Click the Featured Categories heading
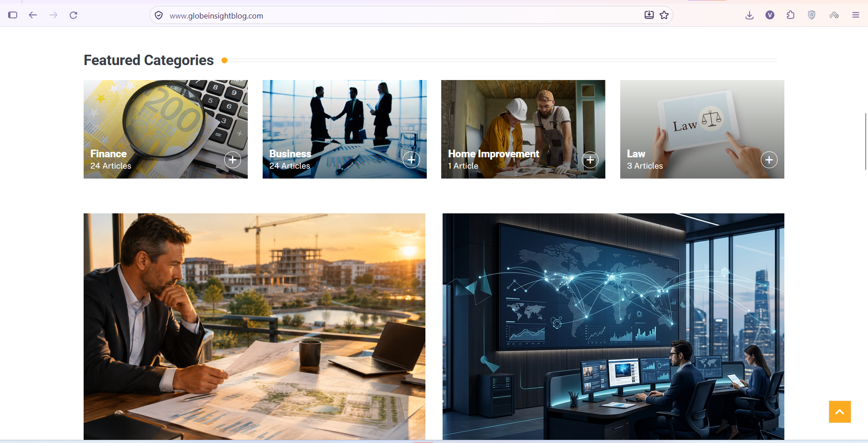 [149, 60]
